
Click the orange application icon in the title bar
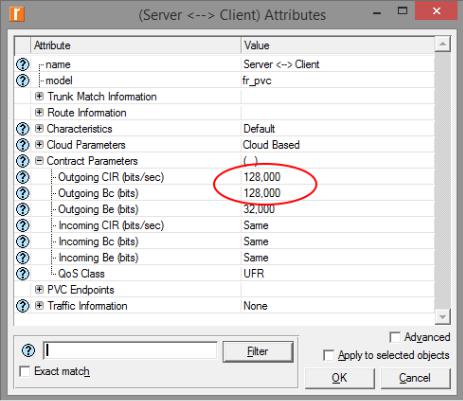pos(17,14)
